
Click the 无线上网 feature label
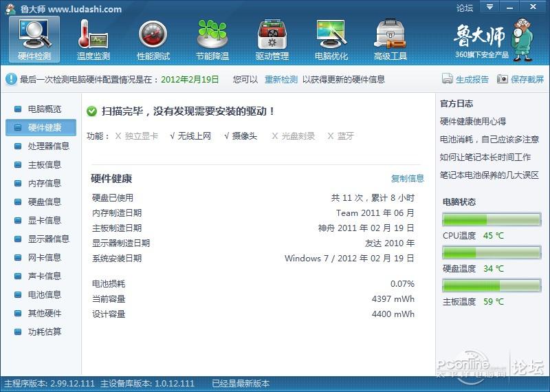pos(195,136)
